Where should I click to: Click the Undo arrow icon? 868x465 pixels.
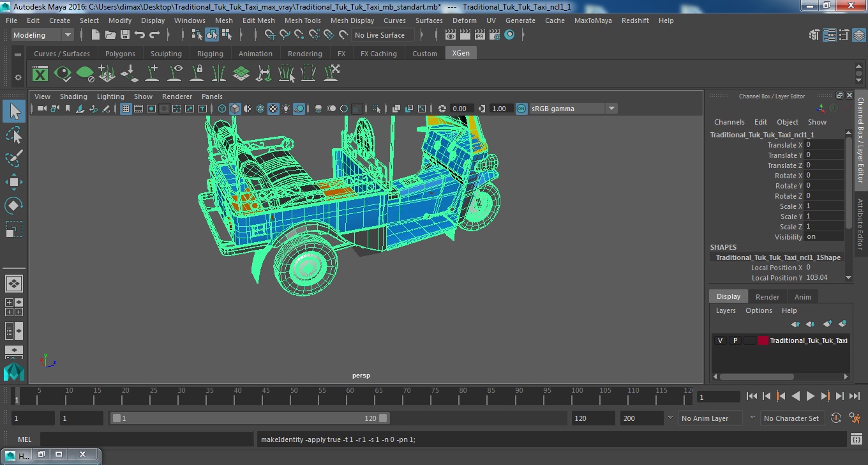(140, 35)
